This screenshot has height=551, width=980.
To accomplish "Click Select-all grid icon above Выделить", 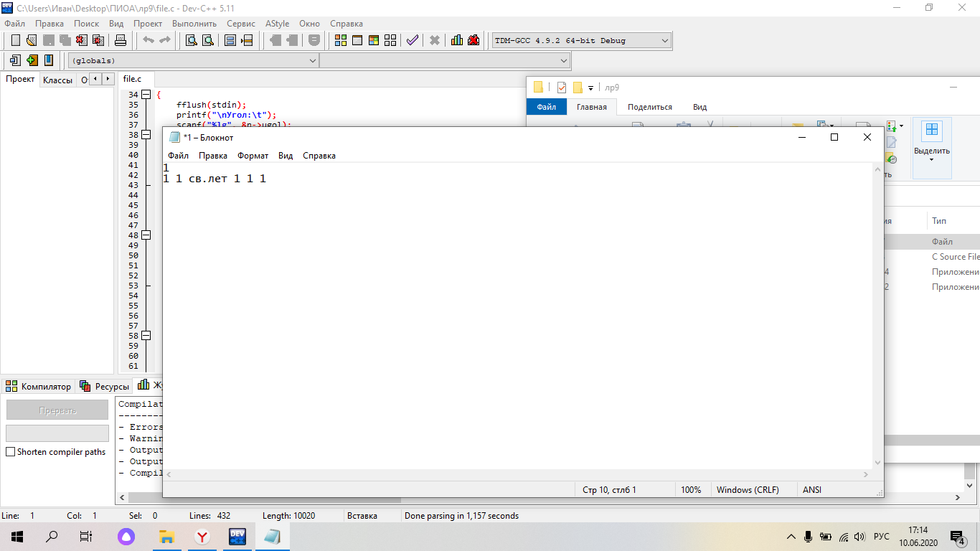I will coord(932,130).
